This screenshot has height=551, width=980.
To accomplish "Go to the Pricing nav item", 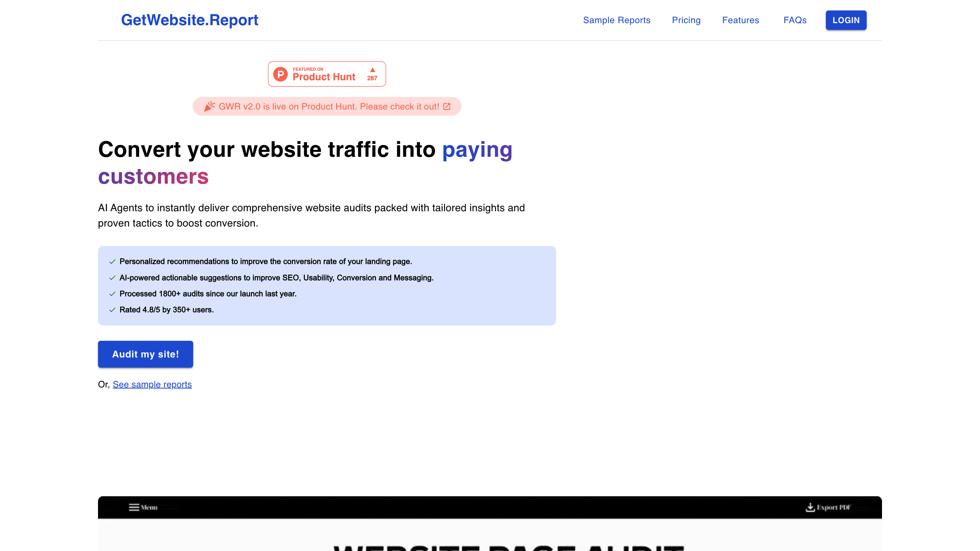I will point(686,20).
